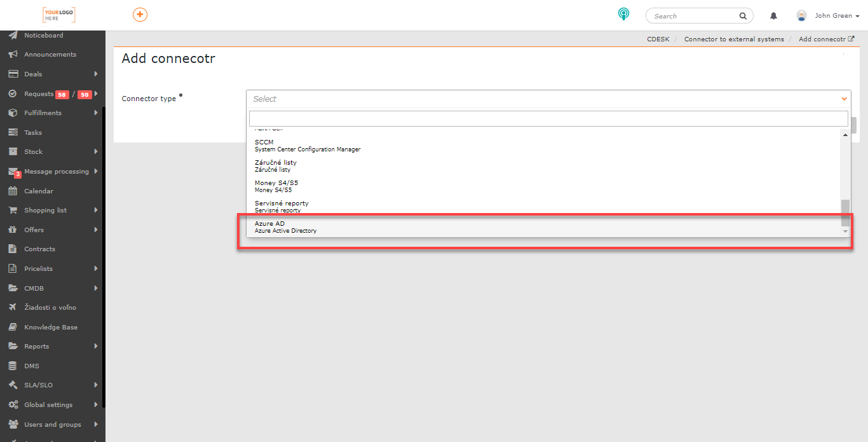The width and height of the screenshot is (868, 442).
Task: Select the Servisné reporty connector option
Action: (x=544, y=207)
